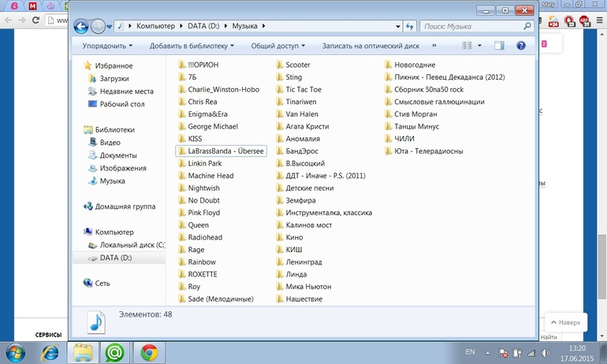
Task: Open the Общий доступ menu
Action: click(278, 46)
